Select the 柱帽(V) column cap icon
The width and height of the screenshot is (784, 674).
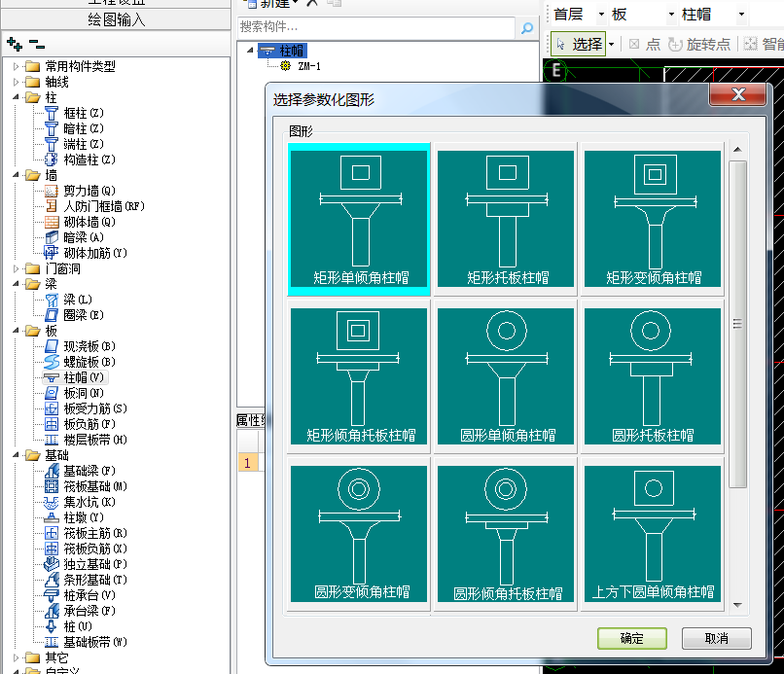click(x=52, y=377)
